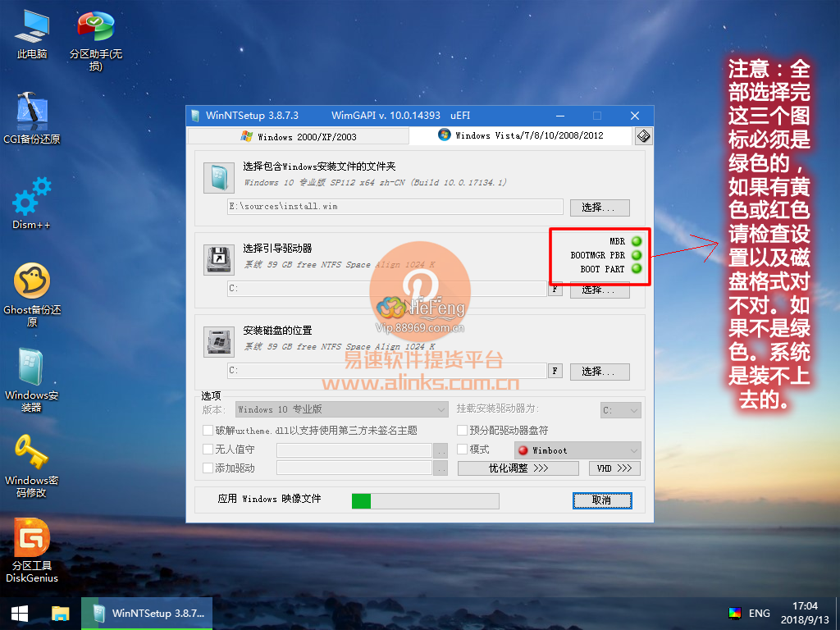Click 选择 for the boot drive
840x630 pixels.
(x=600, y=290)
